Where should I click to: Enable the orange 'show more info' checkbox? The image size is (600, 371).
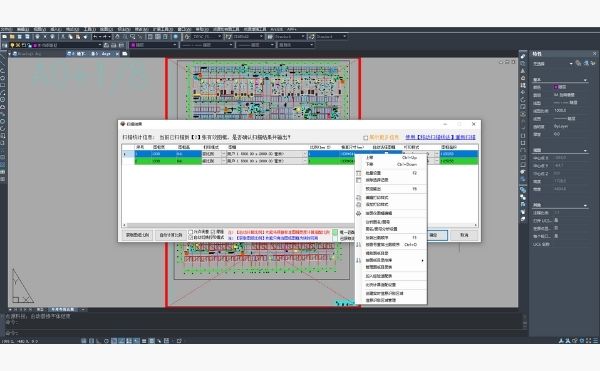pos(365,138)
